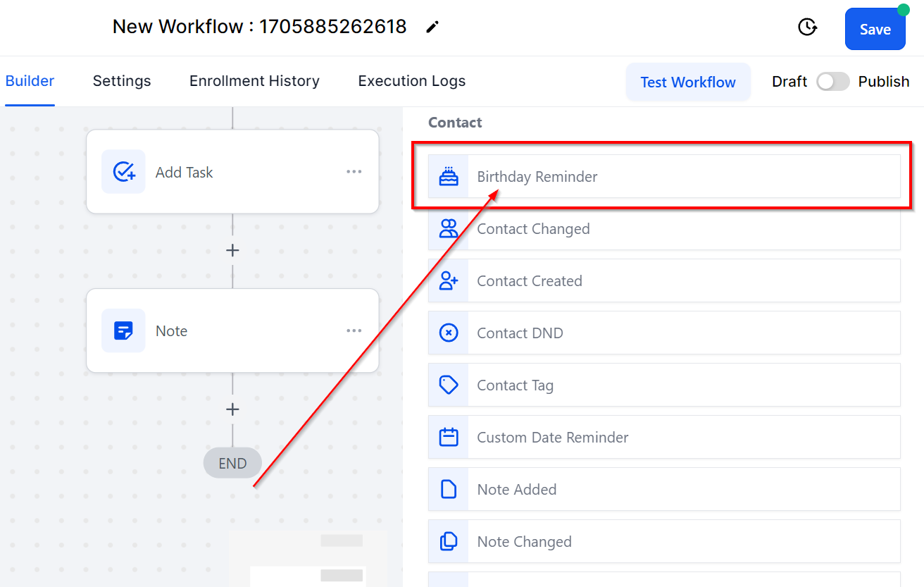Click the Contact section heading
This screenshot has height=587, width=924.
click(x=455, y=123)
